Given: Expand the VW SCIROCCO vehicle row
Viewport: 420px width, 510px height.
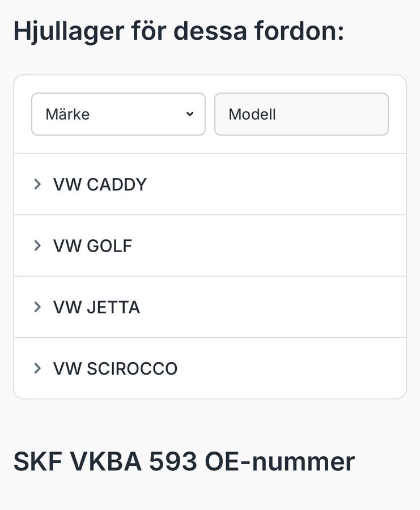Looking at the screenshot, I should pyautogui.click(x=210, y=368).
